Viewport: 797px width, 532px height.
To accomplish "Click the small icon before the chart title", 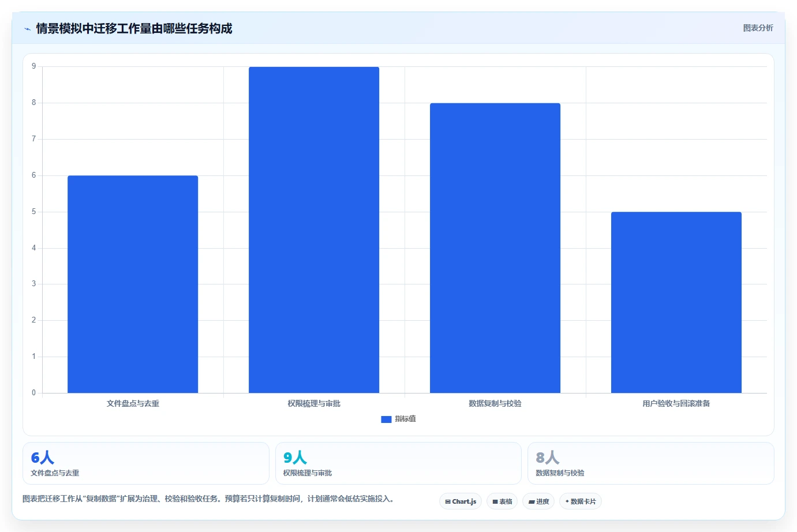I will pos(27,29).
